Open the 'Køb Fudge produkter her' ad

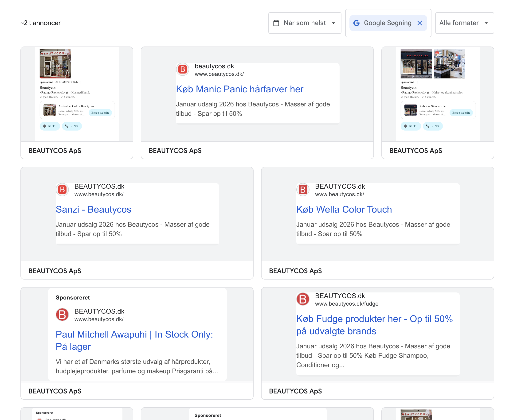(x=374, y=325)
